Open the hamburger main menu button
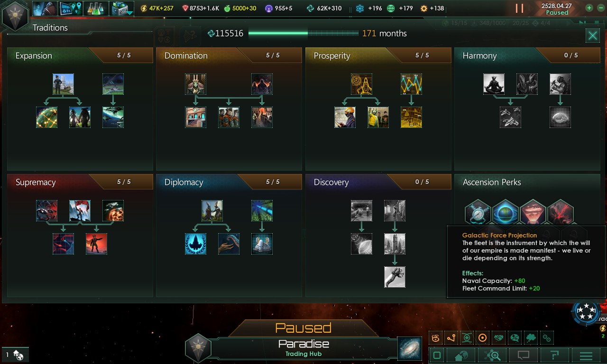This screenshot has height=364, width=607. click(586, 355)
